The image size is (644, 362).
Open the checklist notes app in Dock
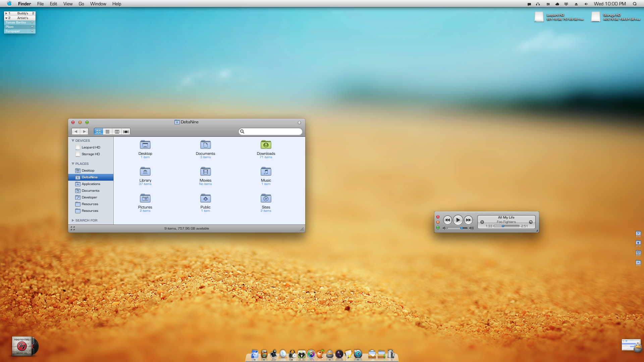click(349, 354)
